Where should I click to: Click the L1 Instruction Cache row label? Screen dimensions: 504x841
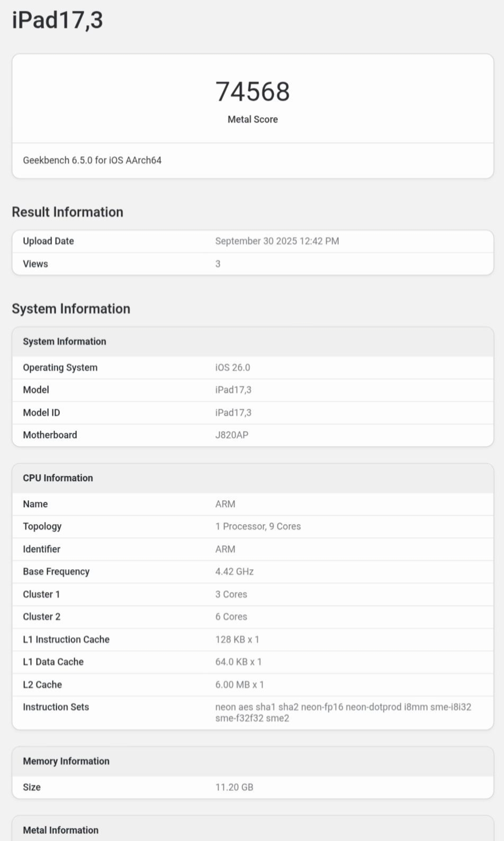click(66, 640)
